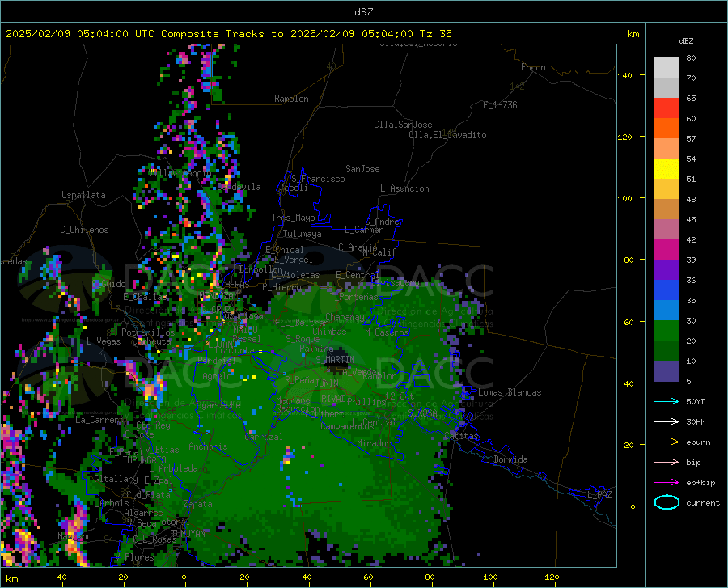Click the 'Potrerillos' map label
The width and height of the screenshot is (728, 588).
(x=148, y=332)
